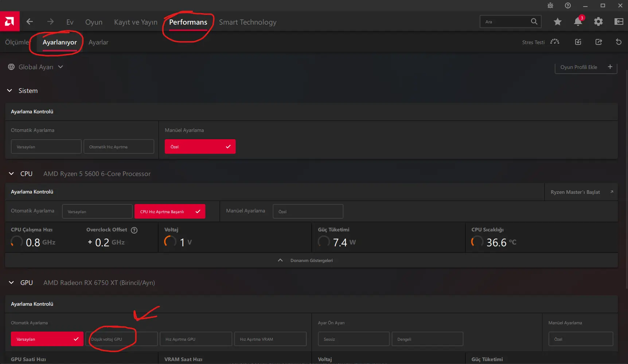The width and height of the screenshot is (628, 364).
Task: Click AMD Ryzen 5 5600 processor name
Action: coord(97,174)
